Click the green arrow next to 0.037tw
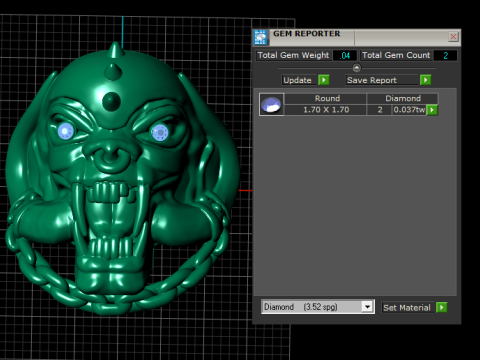 [432, 110]
